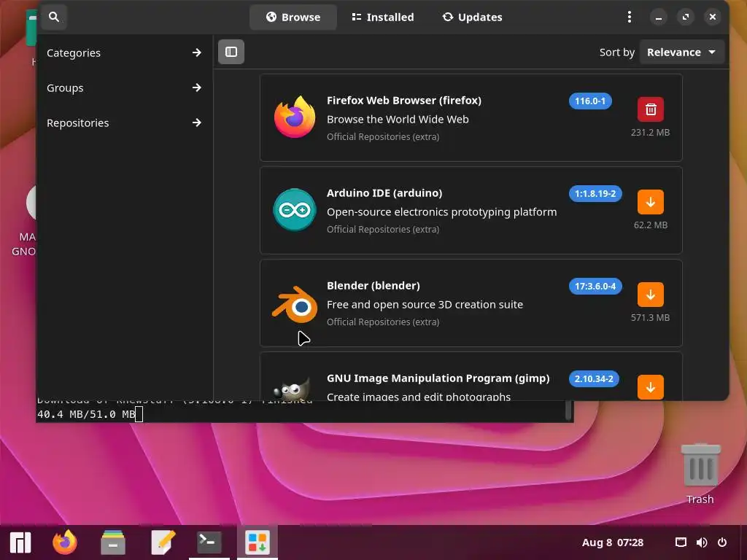
Task: Click 'Browse the World Wide Web' description
Action: click(398, 120)
